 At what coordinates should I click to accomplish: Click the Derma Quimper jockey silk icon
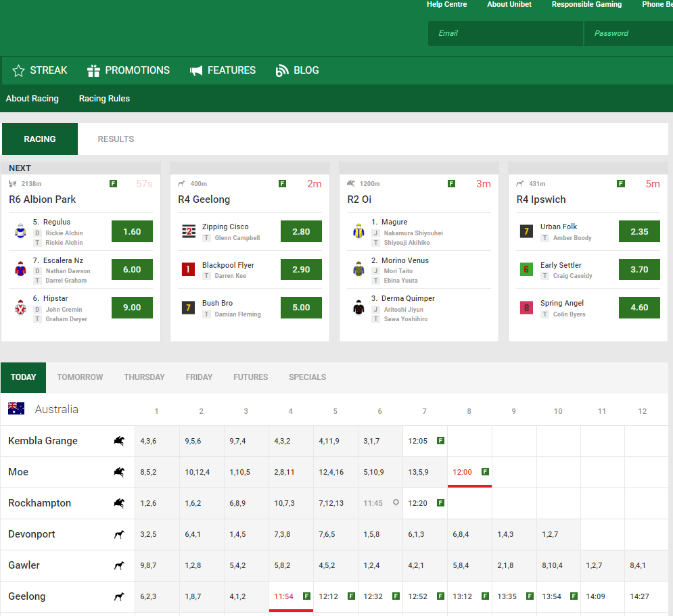[358, 308]
